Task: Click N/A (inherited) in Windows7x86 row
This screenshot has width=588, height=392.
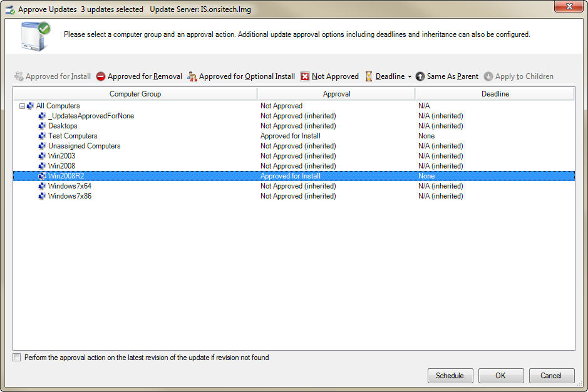Action: [x=441, y=196]
